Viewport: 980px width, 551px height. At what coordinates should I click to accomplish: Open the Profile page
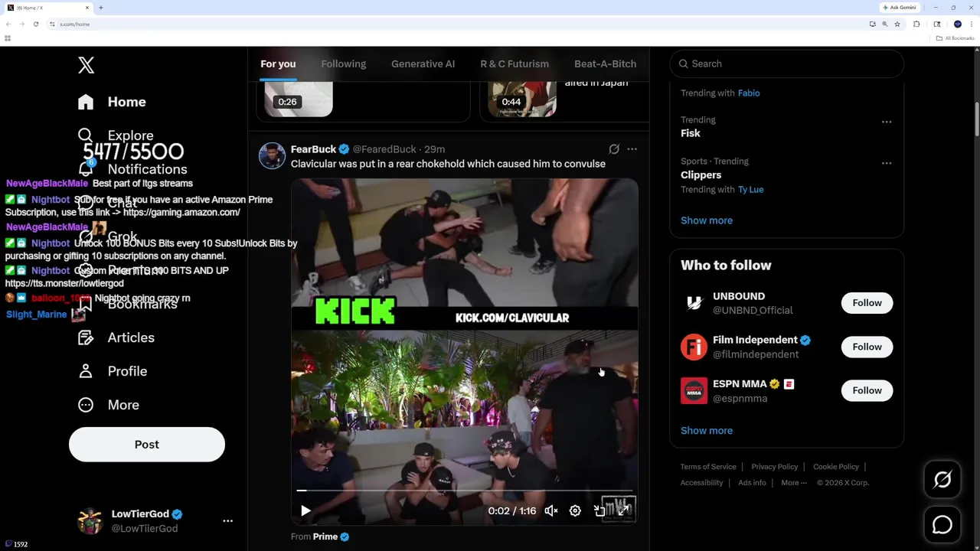tap(112, 371)
